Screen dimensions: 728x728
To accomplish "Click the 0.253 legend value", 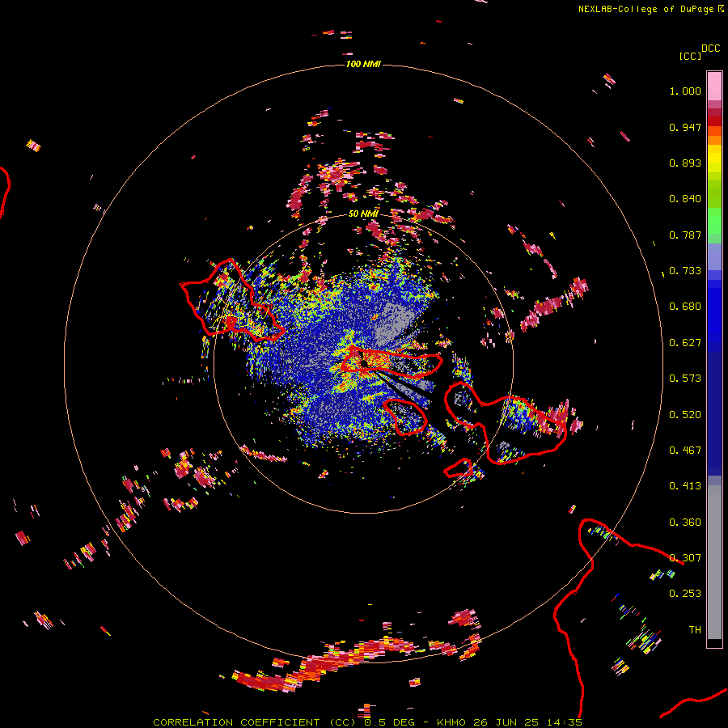I will pos(685,594).
